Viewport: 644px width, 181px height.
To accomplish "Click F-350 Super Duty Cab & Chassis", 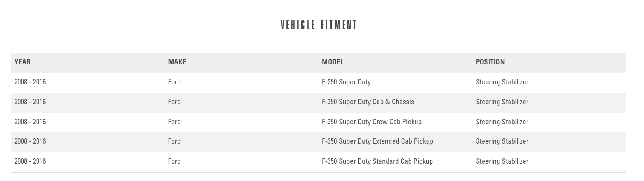I will [x=367, y=102].
